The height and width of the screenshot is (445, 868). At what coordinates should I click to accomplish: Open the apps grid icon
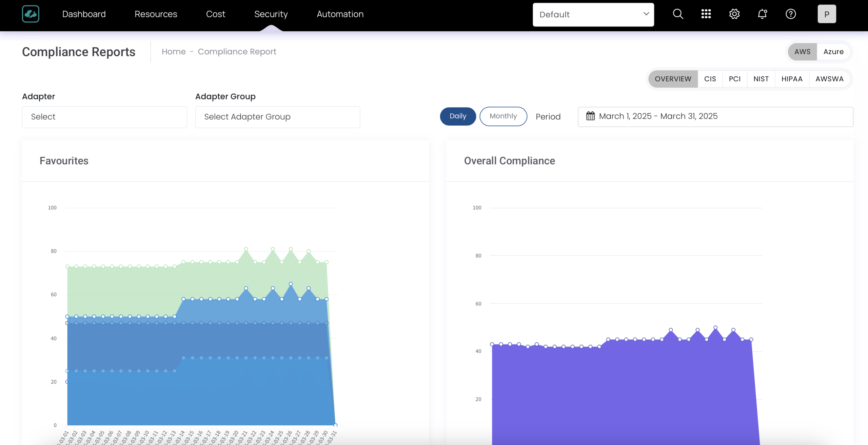(706, 14)
